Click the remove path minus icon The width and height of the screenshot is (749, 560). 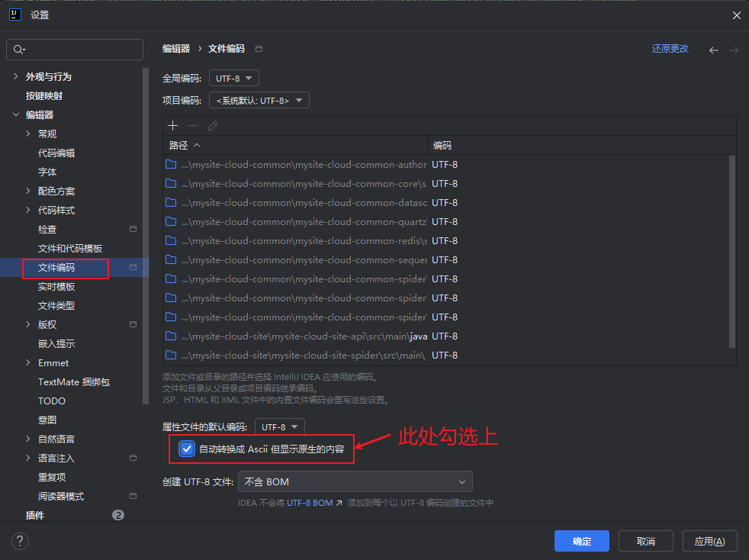coord(192,126)
